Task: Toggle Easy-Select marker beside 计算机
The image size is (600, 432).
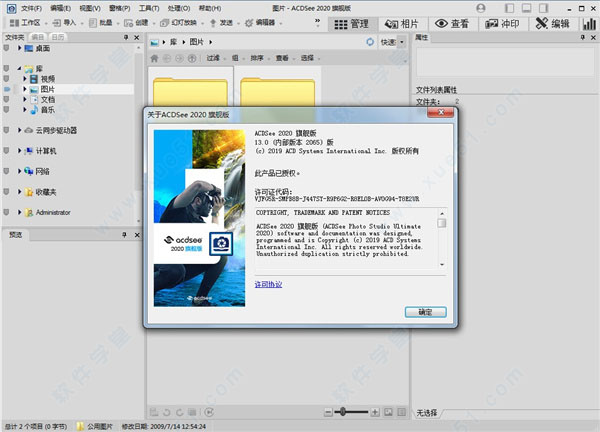Action: tap(6, 151)
